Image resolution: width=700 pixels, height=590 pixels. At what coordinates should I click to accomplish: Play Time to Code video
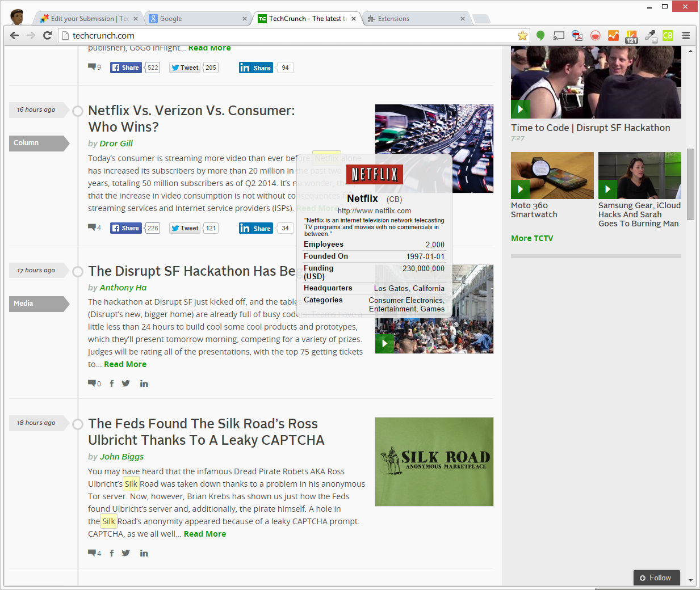(520, 109)
